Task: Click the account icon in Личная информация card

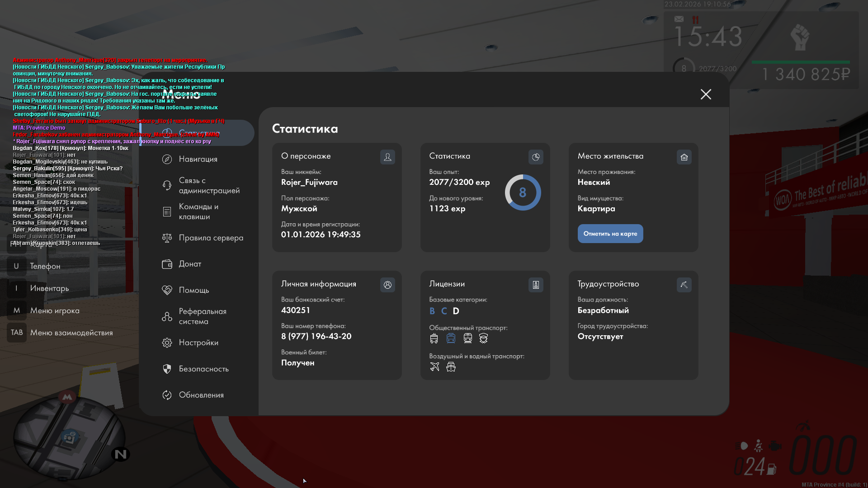Action: click(x=387, y=285)
